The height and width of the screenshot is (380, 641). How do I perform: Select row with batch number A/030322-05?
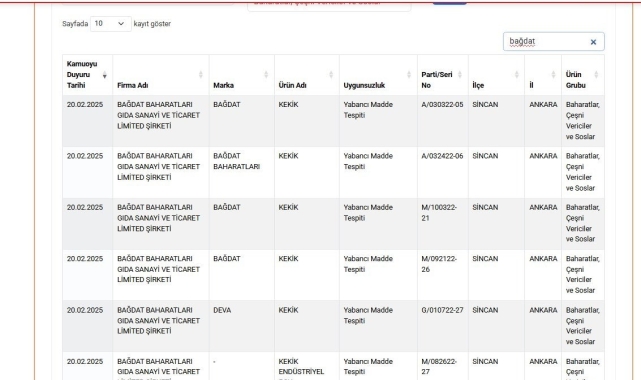pos(333,121)
